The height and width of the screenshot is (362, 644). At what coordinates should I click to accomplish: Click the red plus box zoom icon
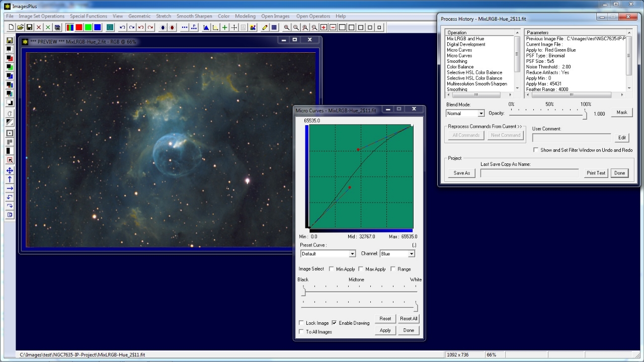point(324,27)
